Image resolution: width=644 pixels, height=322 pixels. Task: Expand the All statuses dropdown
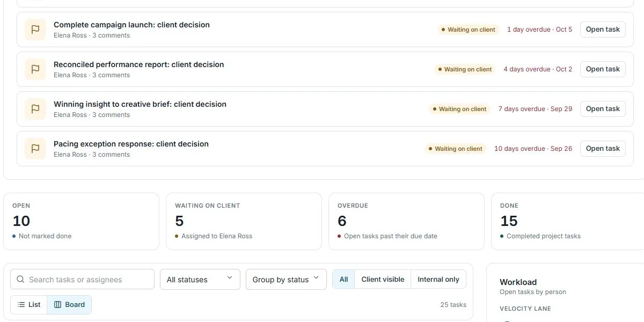pos(200,280)
